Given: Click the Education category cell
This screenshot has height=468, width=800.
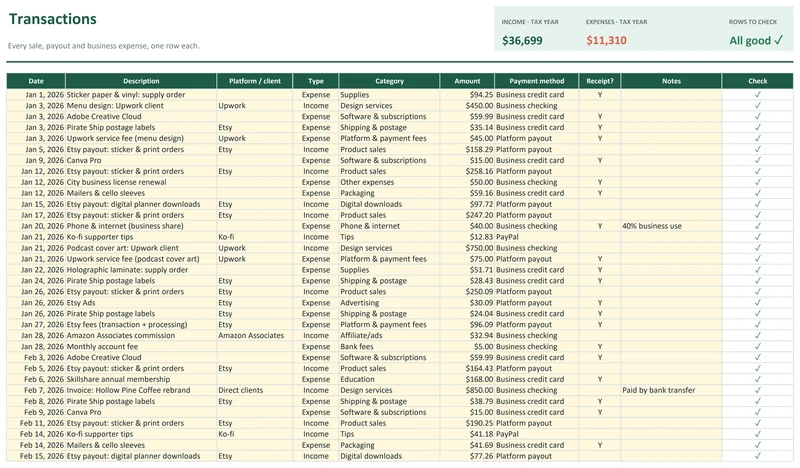Looking at the screenshot, I should click(389, 379).
